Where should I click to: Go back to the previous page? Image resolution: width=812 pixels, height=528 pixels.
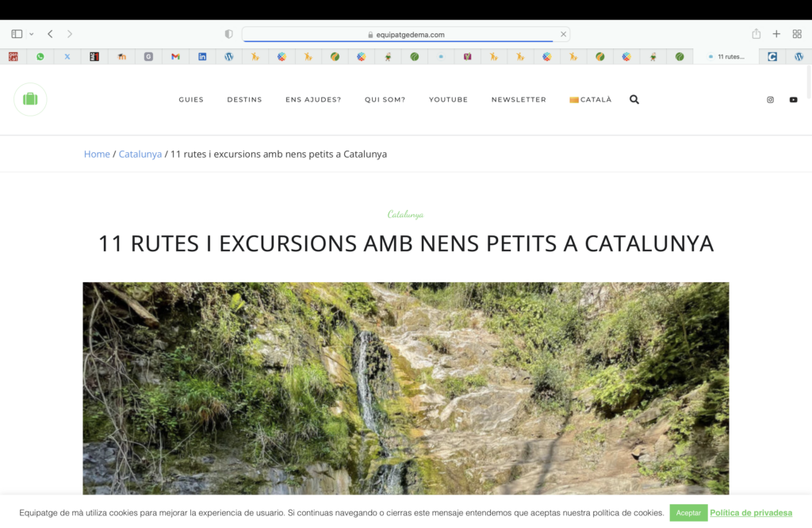click(x=50, y=34)
